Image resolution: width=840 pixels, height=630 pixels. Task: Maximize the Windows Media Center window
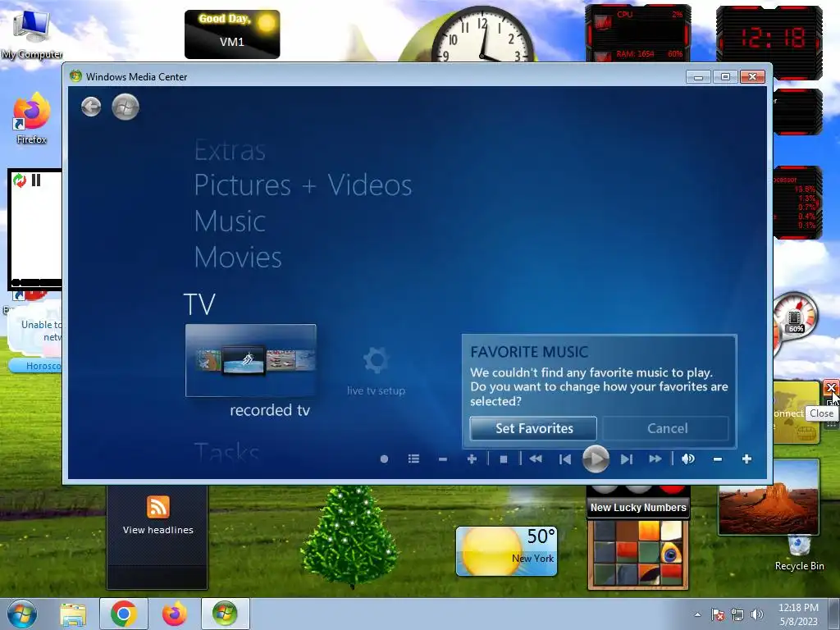click(x=725, y=77)
